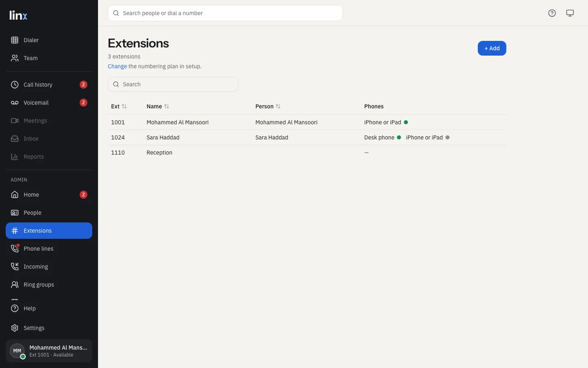The height and width of the screenshot is (368, 588).
Task: Click the Incoming calls icon
Action: (x=15, y=267)
